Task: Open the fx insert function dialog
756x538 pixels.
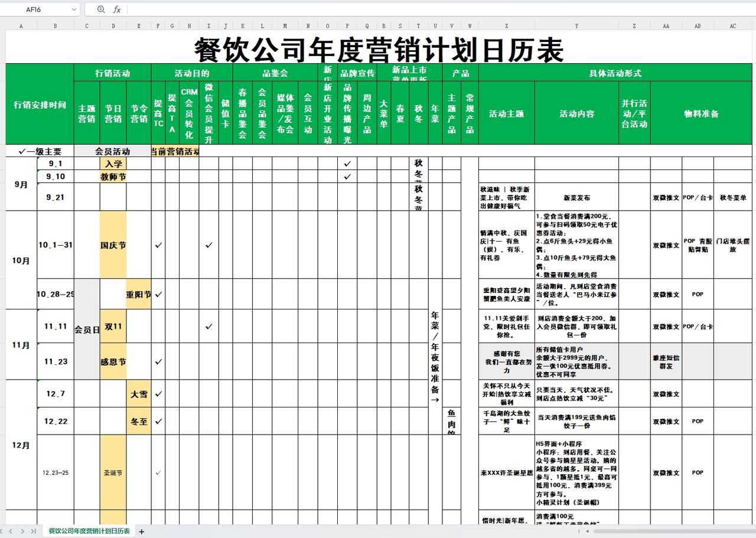Action: (x=117, y=9)
